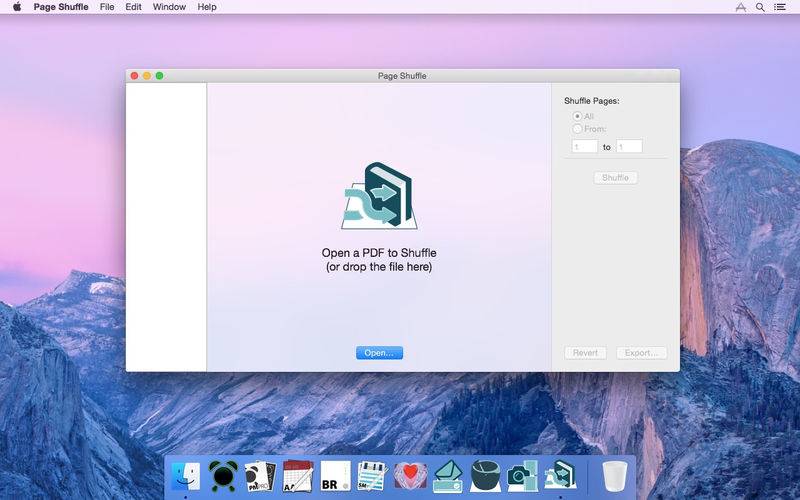800x500 pixels.
Task: Click the ending page number field
Action: click(x=629, y=146)
